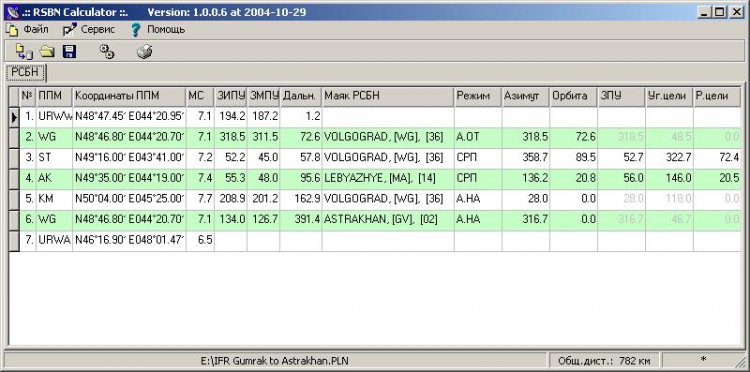Image resolution: width=750 pixels, height=372 pixels.
Task: Click target range value 72.4
Action: click(x=717, y=158)
